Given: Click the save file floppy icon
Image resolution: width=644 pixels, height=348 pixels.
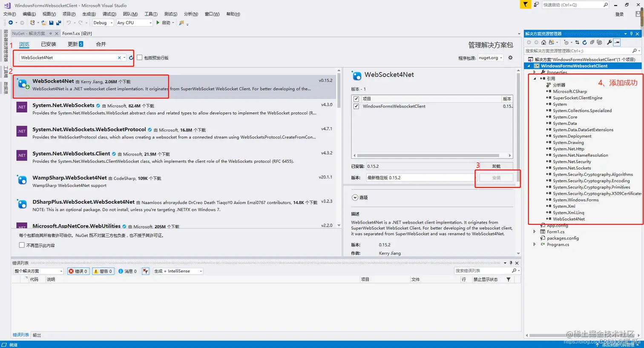Looking at the screenshot, I should (x=51, y=23).
